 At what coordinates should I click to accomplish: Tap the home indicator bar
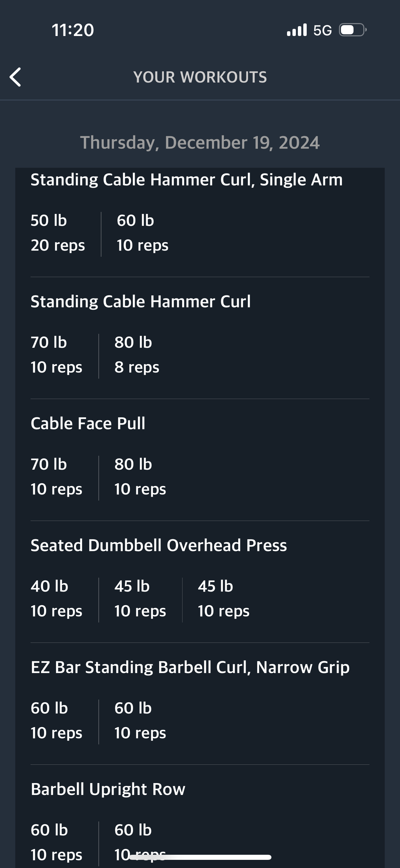[x=200, y=857]
